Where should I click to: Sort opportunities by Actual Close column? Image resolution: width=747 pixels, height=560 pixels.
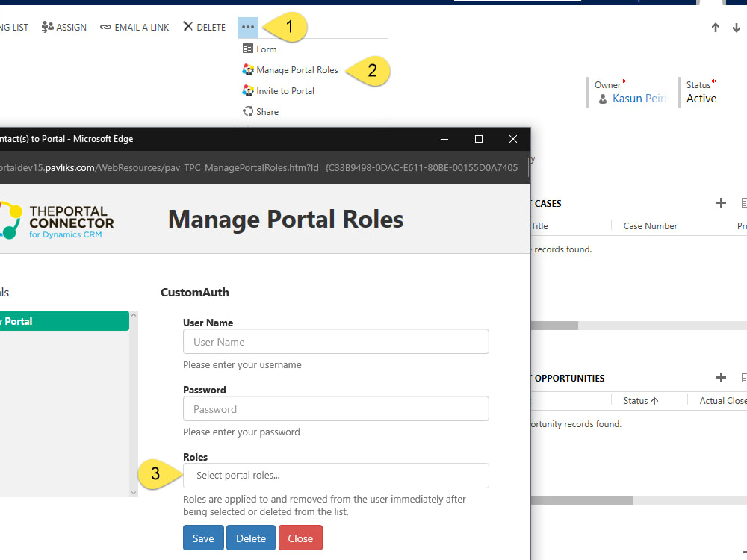[x=722, y=401]
